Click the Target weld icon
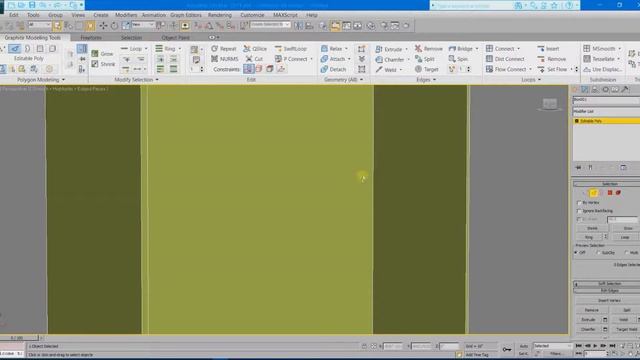 click(x=418, y=69)
